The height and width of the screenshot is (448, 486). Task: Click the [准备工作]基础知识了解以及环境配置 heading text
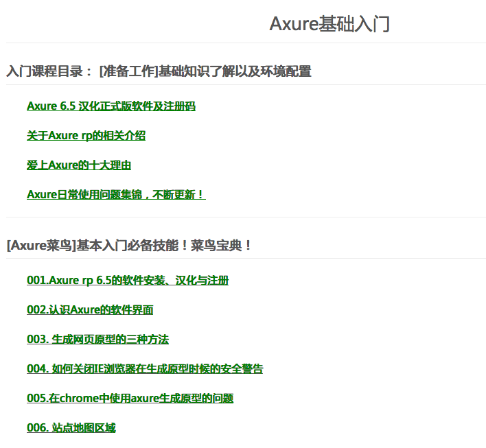coord(205,71)
